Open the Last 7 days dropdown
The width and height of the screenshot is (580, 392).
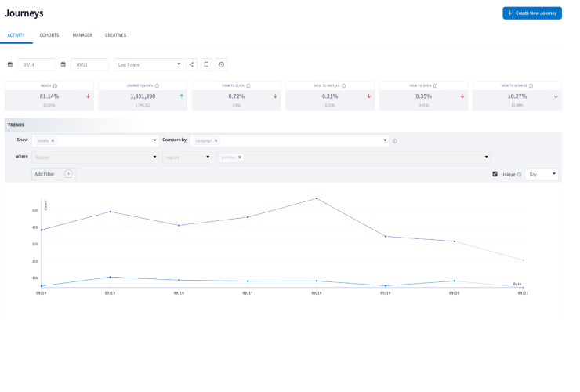point(148,64)
